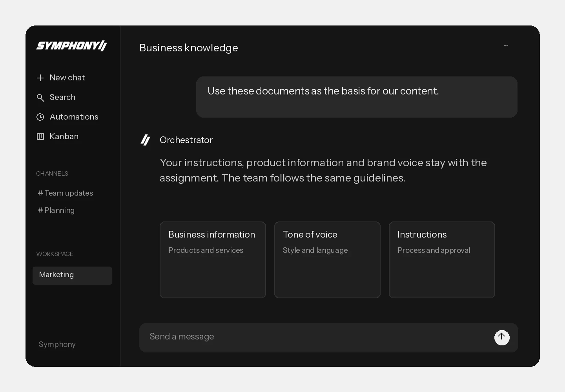Open the options menu at top right
The height and width of the screenshot is (392, 565).
pyautogui.click(x=506, y=45)
